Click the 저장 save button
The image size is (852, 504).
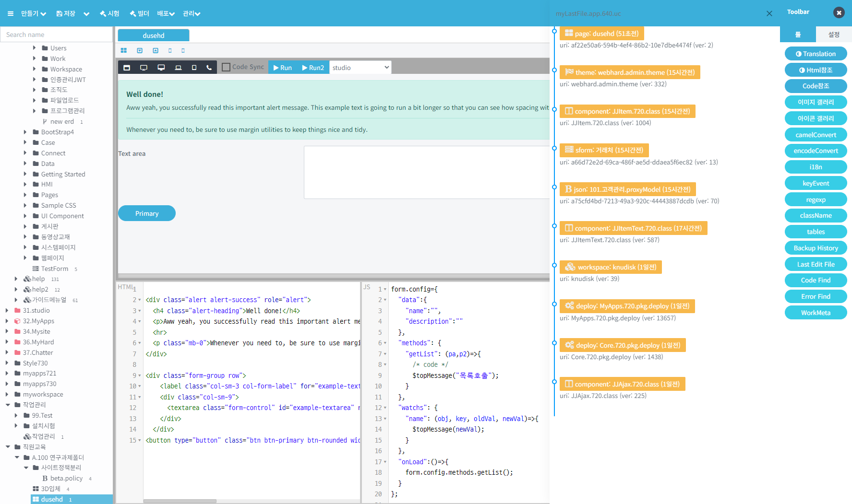(x=66, y=13)
